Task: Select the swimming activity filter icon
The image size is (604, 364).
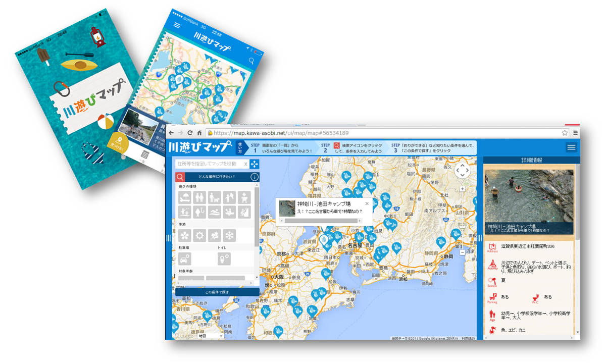Action: tap(215, 212)
